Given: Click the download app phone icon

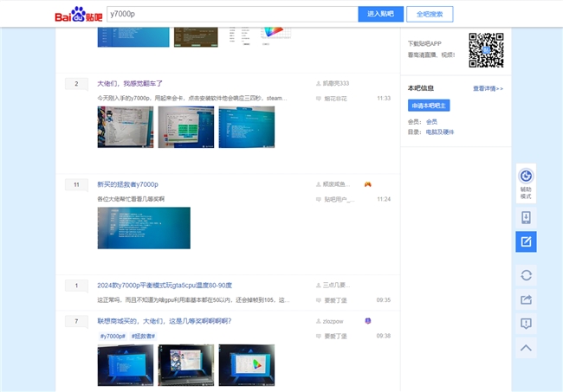Looking at the screenshot, I should click(526, 218).
